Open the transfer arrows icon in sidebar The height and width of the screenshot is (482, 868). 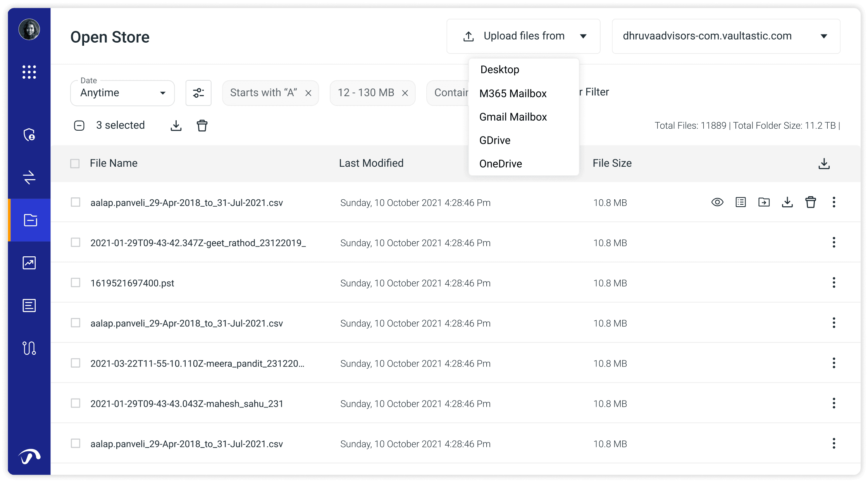coord(29,178)
